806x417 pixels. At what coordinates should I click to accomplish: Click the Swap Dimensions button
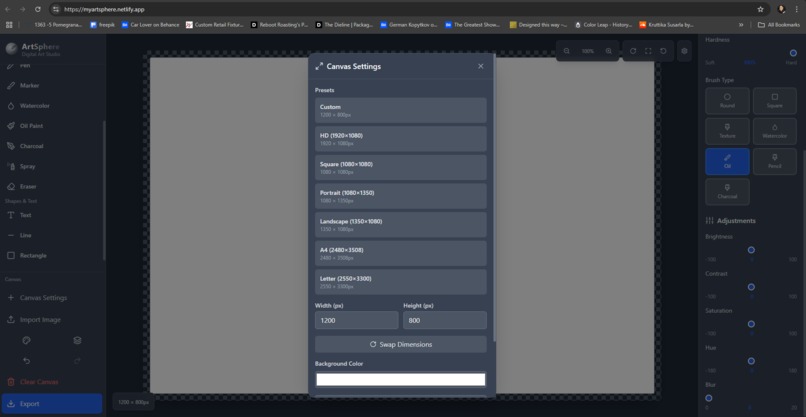(x=400, y=345)
